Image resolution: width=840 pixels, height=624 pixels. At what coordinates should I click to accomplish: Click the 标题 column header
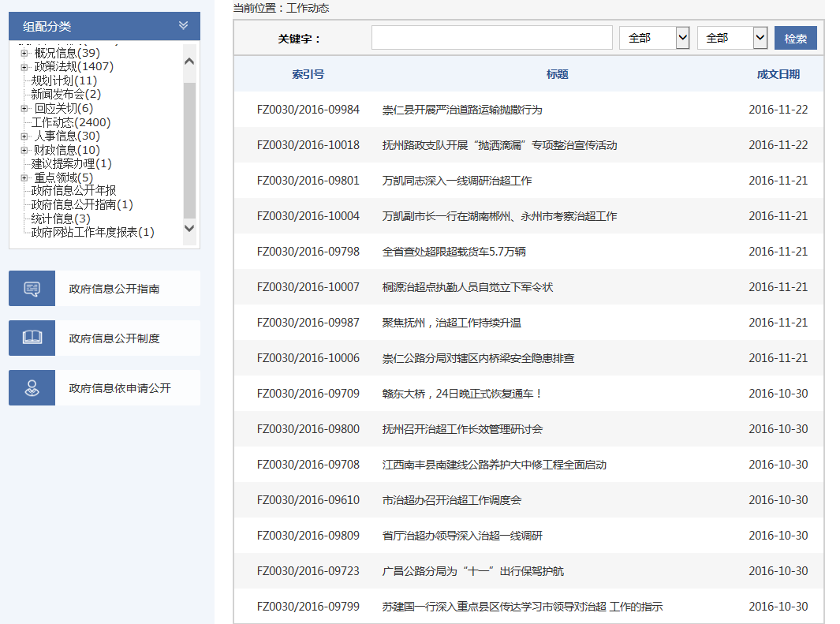[x=557, y=74]
